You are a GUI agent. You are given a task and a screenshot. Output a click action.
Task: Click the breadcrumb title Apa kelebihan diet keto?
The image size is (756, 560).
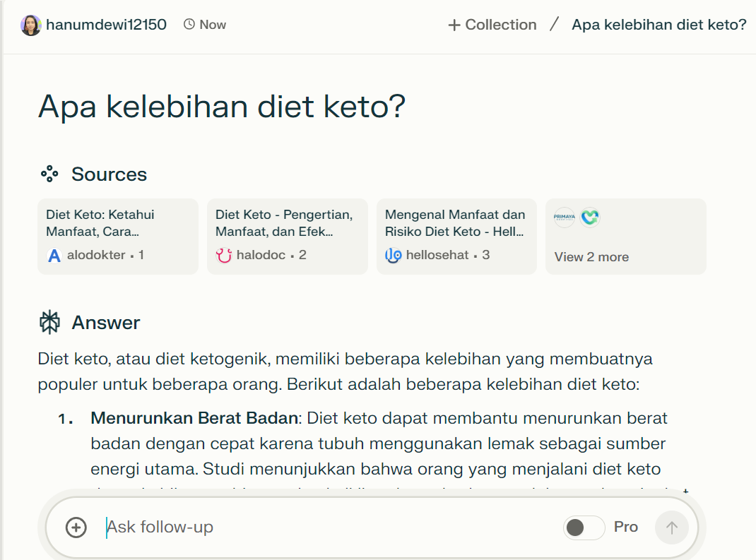(658, 25)
